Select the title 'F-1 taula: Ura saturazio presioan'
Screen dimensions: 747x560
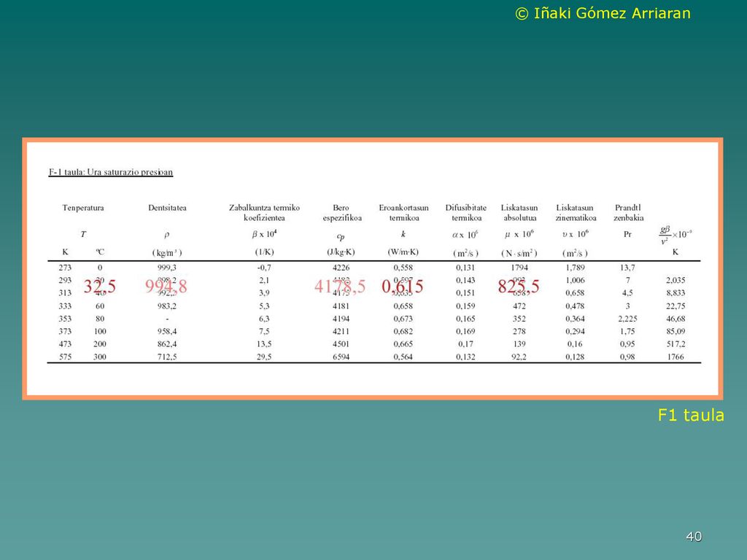click(x=111, y=172)
